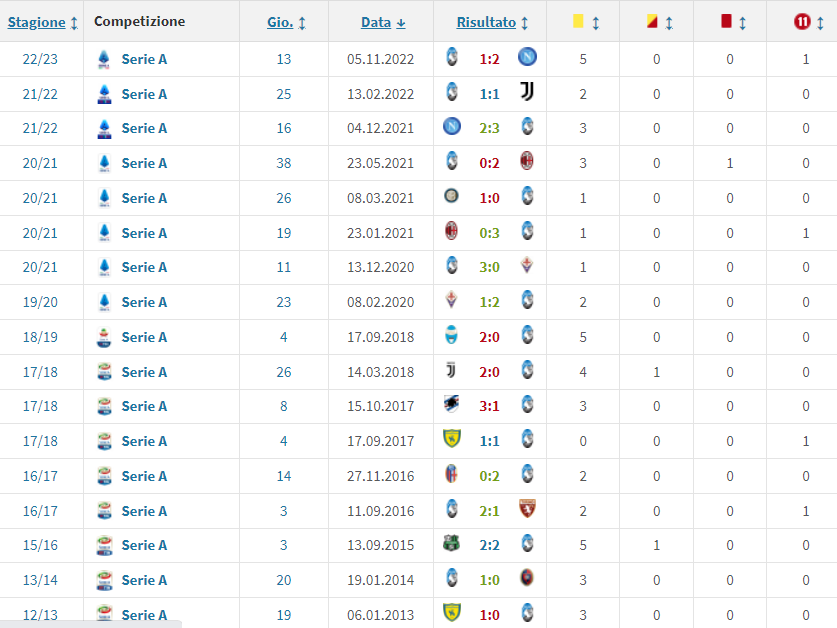Click the red card column icon

725,21
